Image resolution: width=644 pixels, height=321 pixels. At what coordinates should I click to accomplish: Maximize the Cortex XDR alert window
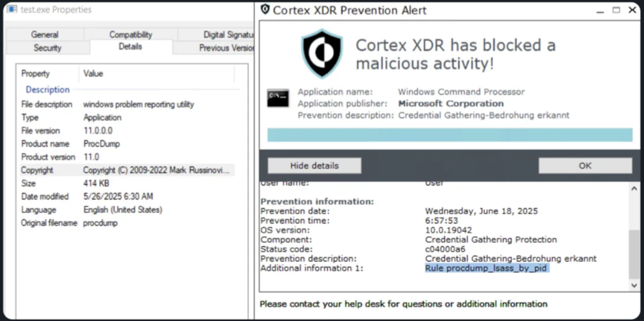click(616, 10)
